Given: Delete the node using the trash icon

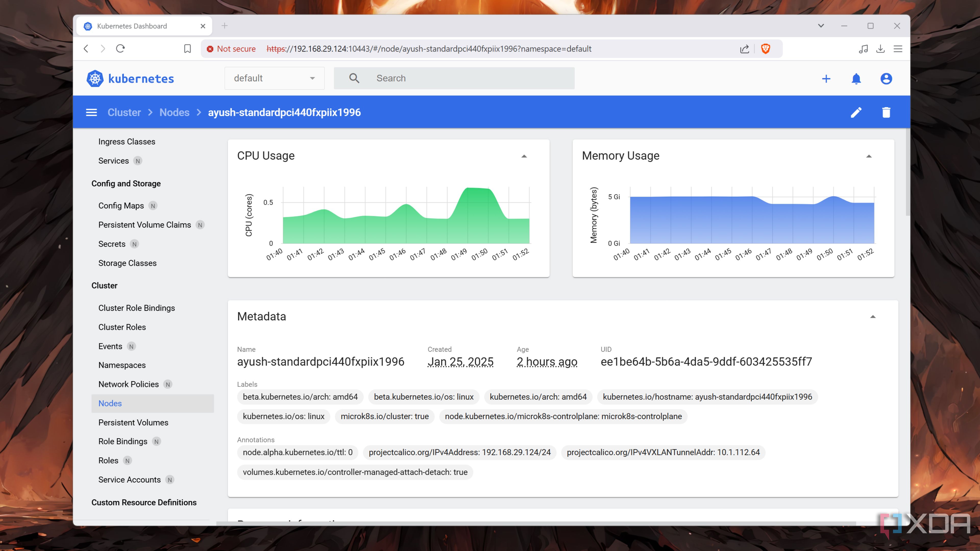Looking at the screenshot, I should pyautogui.click(x=886, y=112).
